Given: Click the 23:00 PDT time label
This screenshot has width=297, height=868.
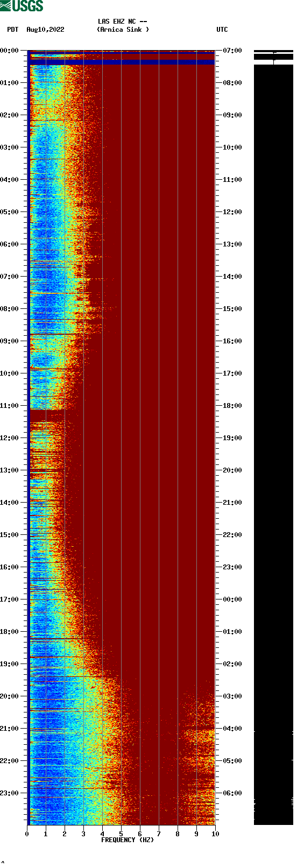Looking at the screenshot, I should click(x=10, y=793).
